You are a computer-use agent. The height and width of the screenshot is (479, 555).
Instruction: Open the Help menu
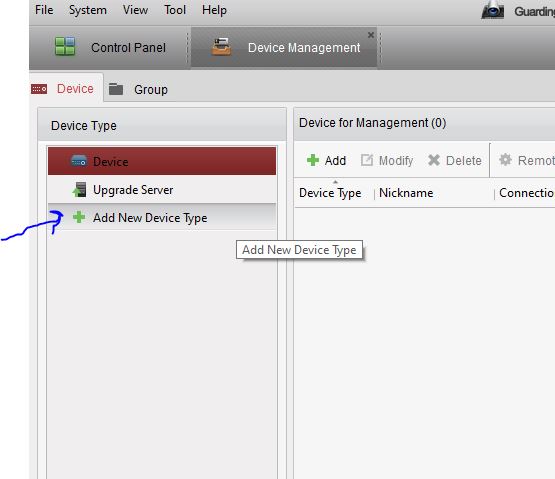pyautogui.click(x=214, y=10)
